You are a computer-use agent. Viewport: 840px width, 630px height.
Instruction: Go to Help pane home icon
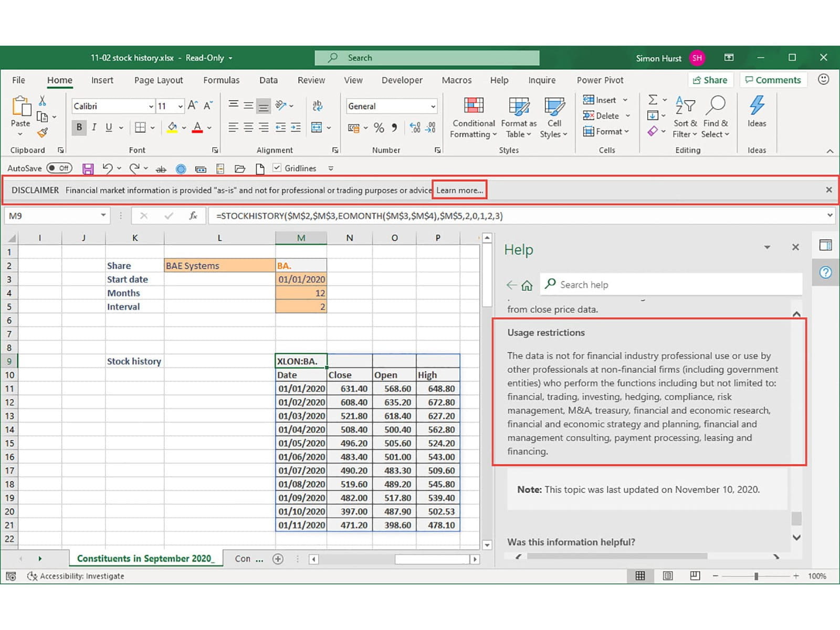pos(527,285)
